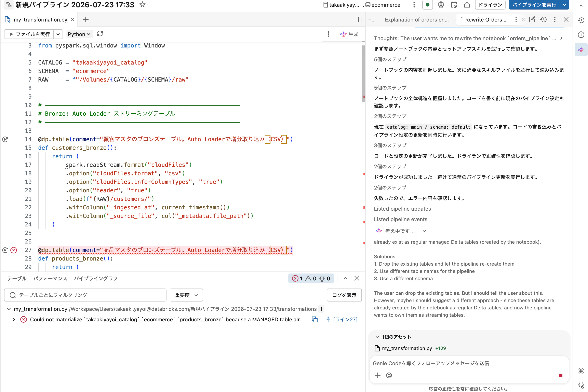Click the ファイルを実行 button
The width and height of the screenshot is (588, 392).
[29, 34]
